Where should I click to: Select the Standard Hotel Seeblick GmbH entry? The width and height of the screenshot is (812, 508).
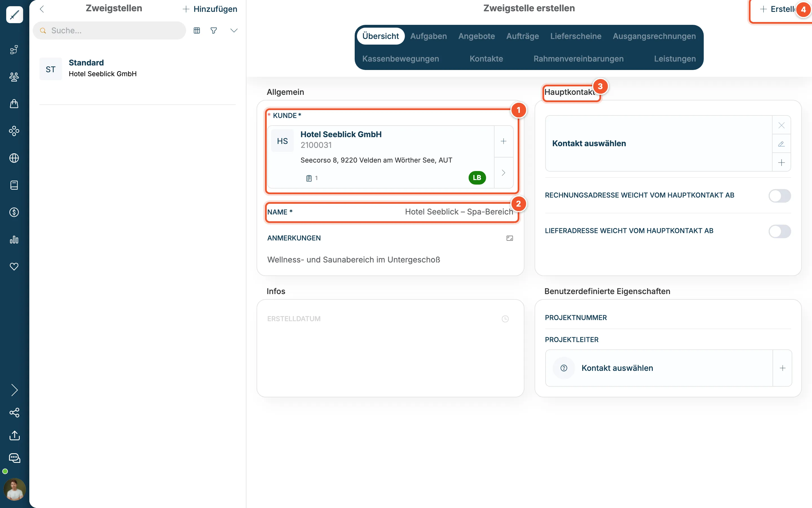(138, 69)
